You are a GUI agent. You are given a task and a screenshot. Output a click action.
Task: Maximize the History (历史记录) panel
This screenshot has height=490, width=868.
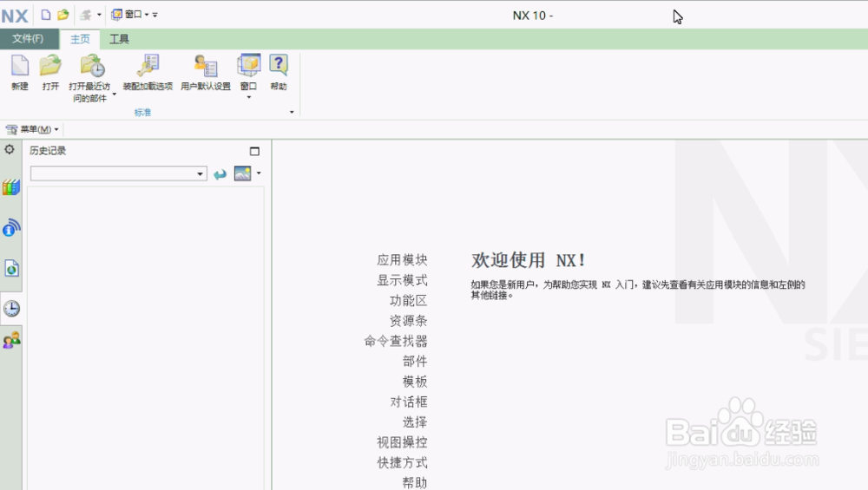(x=254, y=151)
